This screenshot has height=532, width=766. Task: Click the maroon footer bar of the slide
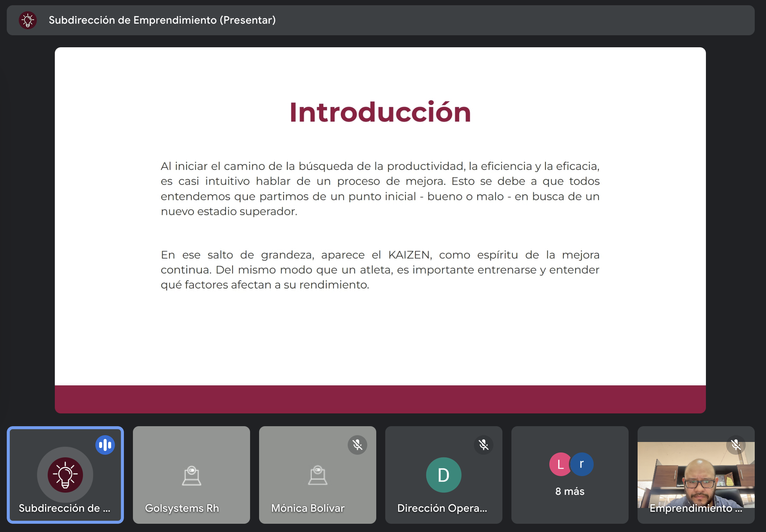pos(380,399)
